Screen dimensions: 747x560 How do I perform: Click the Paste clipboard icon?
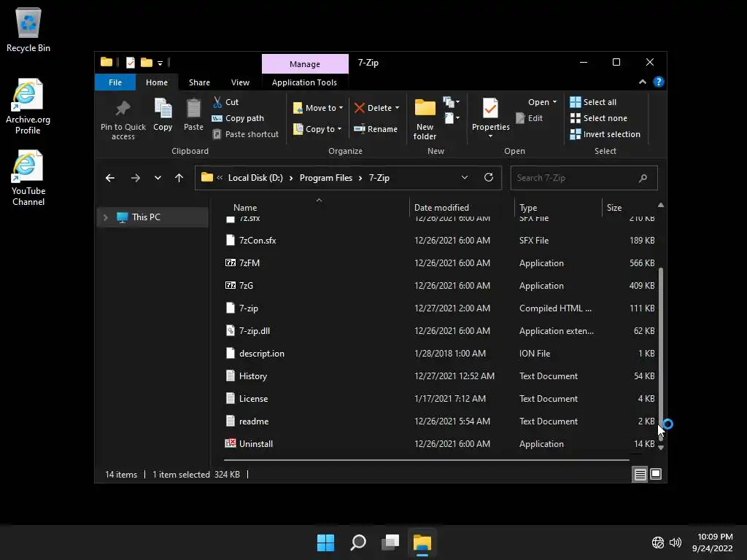coord(193,108)
